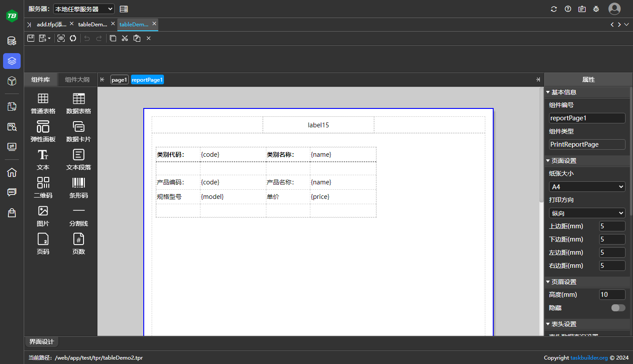Open the 服务器 server dropdown
This screenshot has width=633, height=364.
(84, 9)
